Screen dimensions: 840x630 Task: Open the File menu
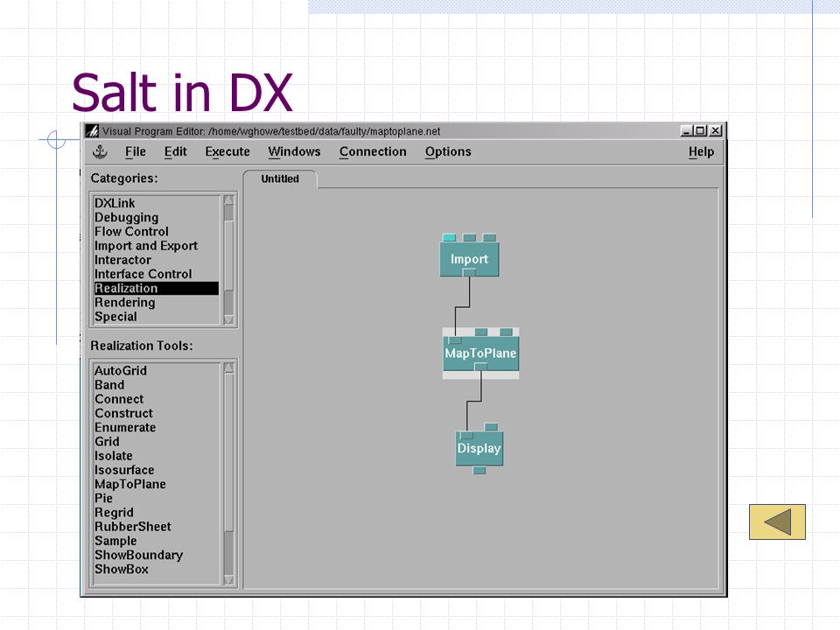tap(136, 152)
